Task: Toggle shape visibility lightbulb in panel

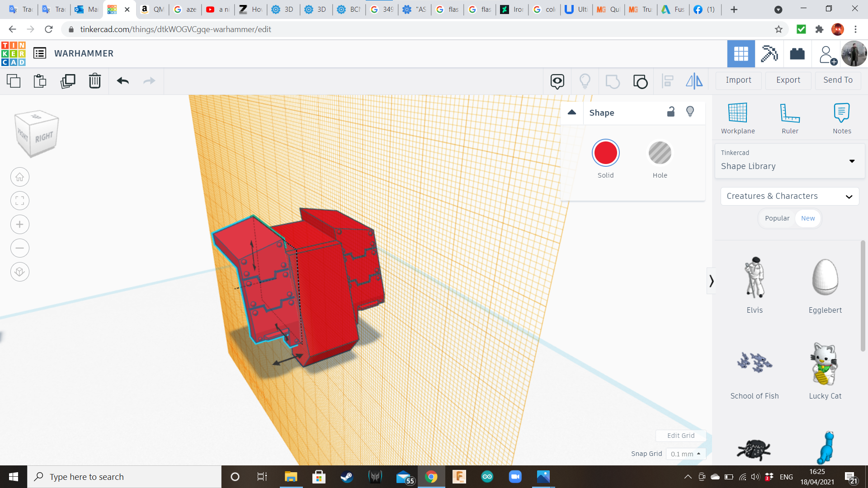Action: 690,112
